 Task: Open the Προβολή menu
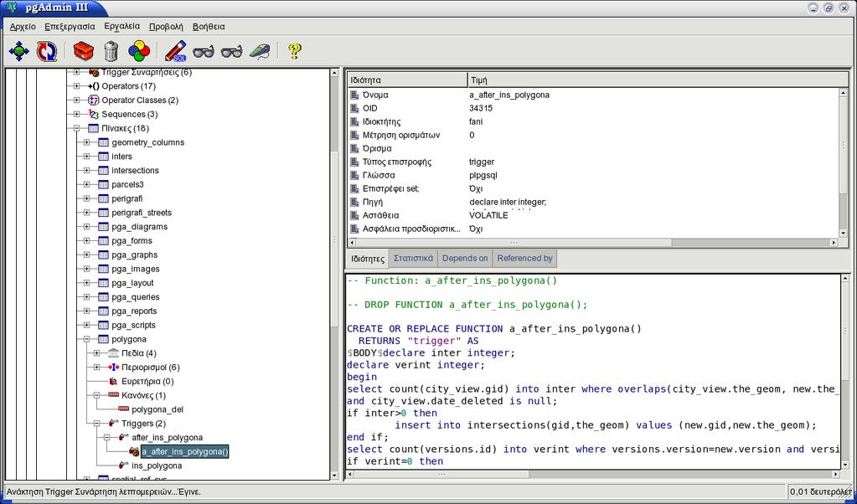(x=166, y=27)
